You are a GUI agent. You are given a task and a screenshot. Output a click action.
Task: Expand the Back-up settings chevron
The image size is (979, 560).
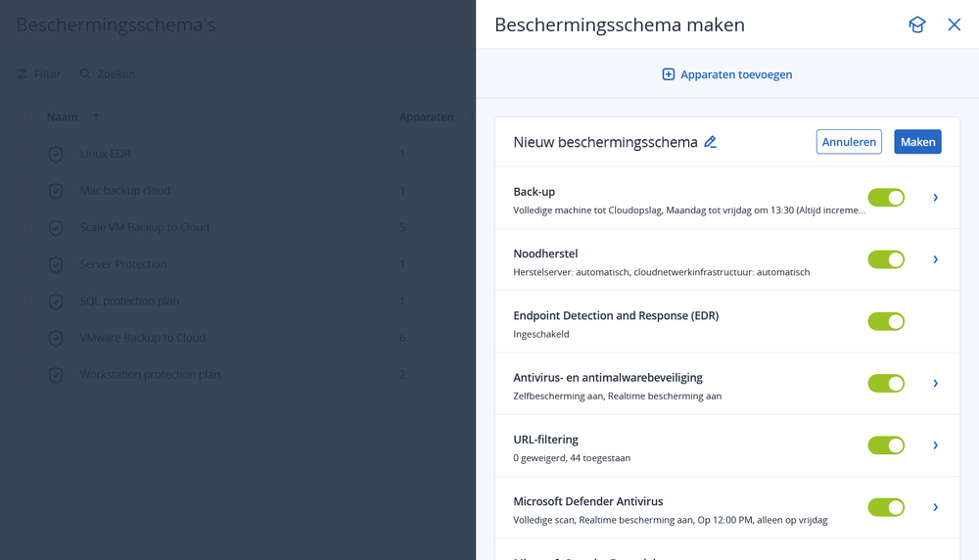coord(936,198)
